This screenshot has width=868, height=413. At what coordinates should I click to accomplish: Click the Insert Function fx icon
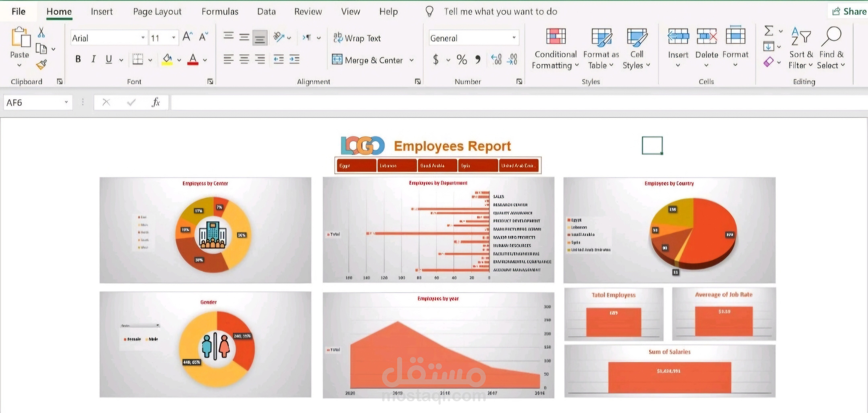pyautogui.click(x=156, y=102)
